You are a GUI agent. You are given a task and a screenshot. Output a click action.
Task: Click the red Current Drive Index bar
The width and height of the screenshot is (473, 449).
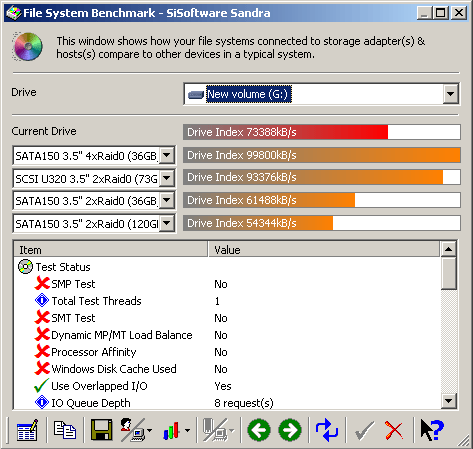click(x=286, y=132)
